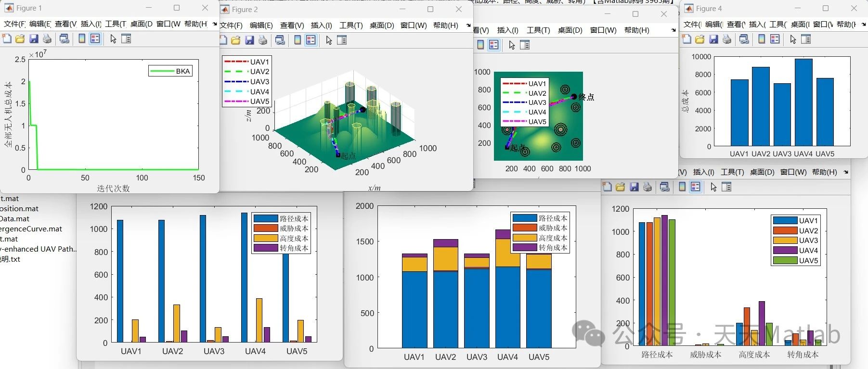Select ergenceCurve.mat file in file list
The width and height of the screenshot is (868, 369).
click(31, 229)
